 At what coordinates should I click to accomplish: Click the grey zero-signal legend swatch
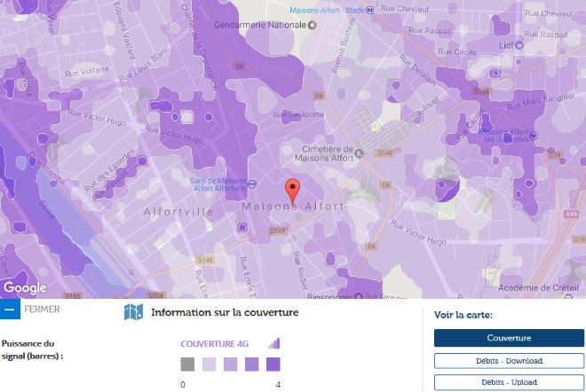click(x=187, y=364)
